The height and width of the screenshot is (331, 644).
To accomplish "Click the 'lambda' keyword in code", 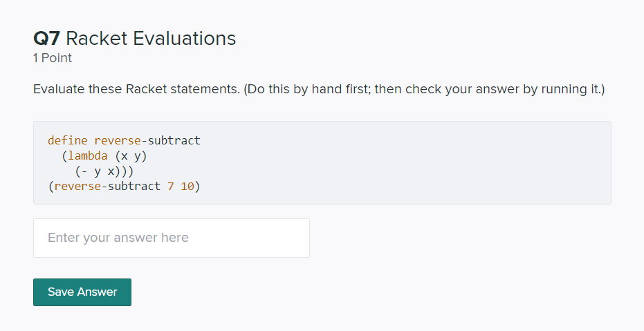I will click(88, 156).
